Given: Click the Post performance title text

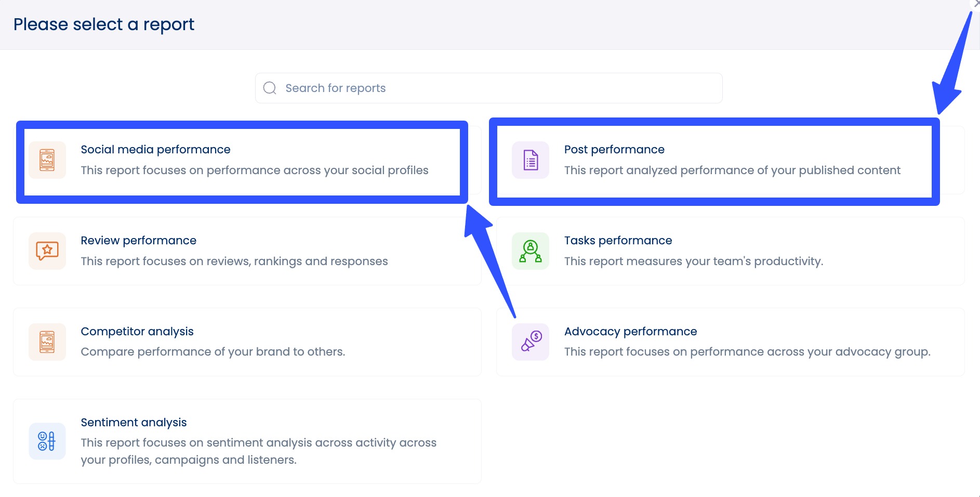Looking at the screenshot, I should (614, 149).
